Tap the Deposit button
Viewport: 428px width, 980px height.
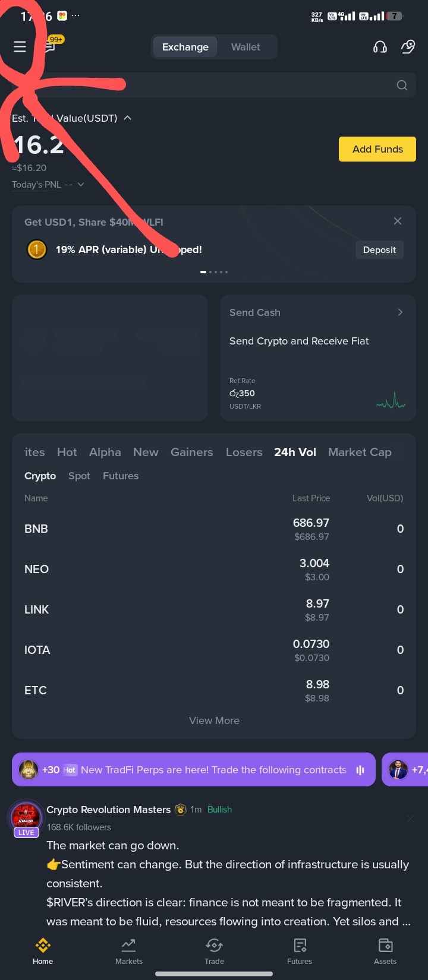pyautogui.click(x=379, y=249)
